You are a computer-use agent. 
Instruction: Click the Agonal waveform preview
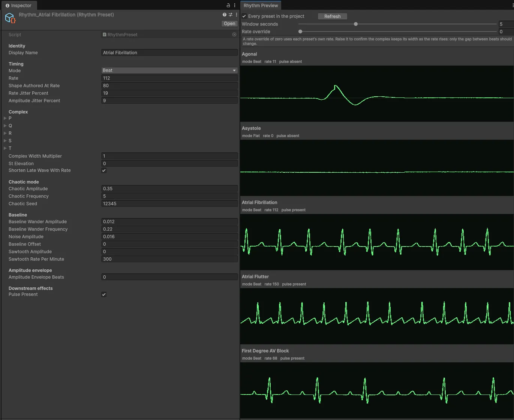377,94
